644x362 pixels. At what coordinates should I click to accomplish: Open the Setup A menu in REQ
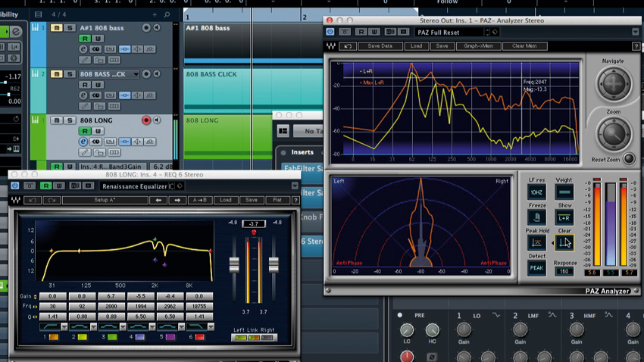105,200
